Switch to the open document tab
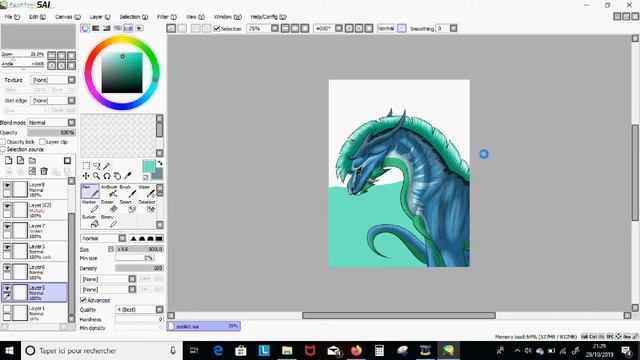The image size is (640, 360). click(x=203, y=326)
